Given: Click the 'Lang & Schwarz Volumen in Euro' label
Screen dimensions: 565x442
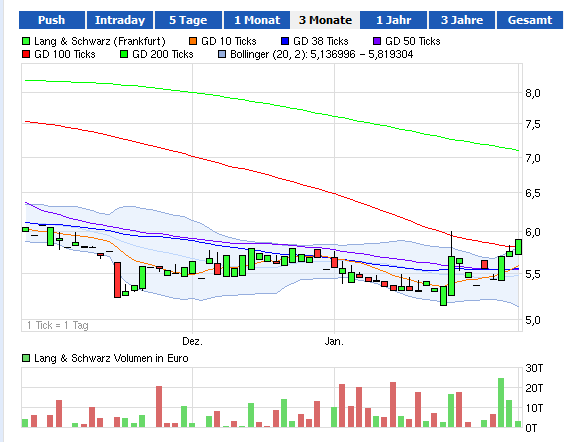Looking at the screenshot, I should pyautogui.click(x=111, y=358).
